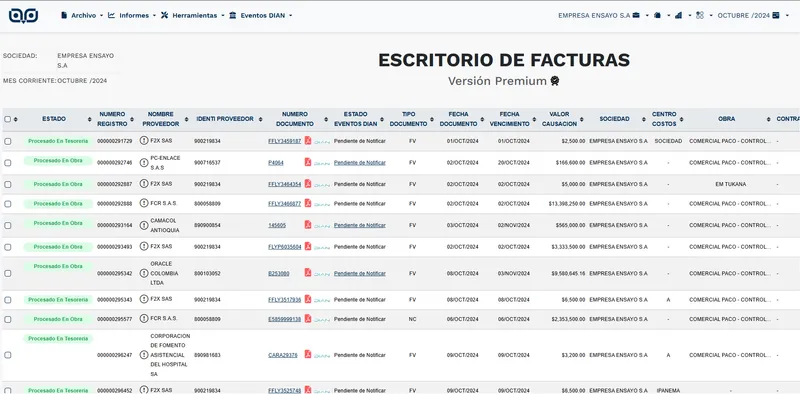Screen dimensions: 800x394
Task: Click Procesado En Obra badge for 000000293164
Action: (x=58, y=223)
